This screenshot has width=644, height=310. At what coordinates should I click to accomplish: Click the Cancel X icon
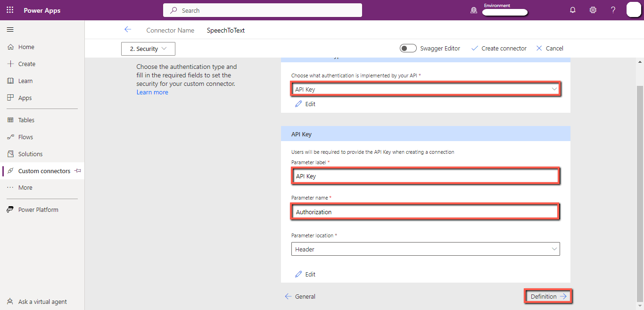(539, 48)
